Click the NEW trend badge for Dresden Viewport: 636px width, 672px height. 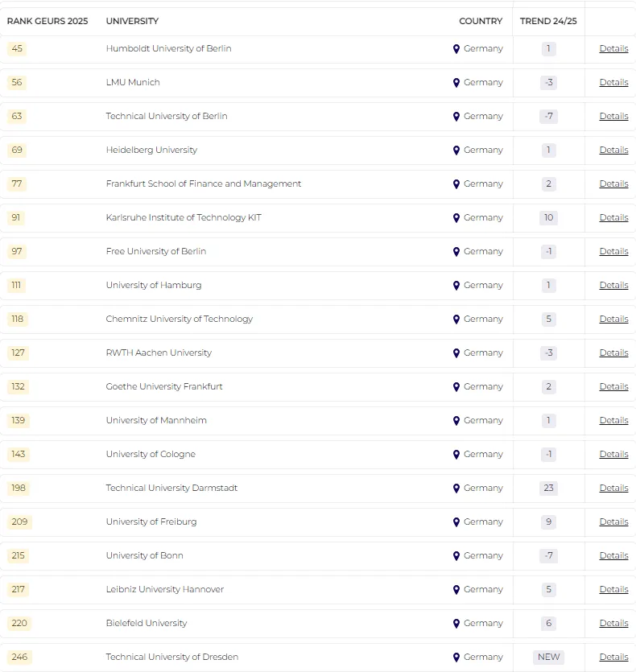tap(548, 658)
